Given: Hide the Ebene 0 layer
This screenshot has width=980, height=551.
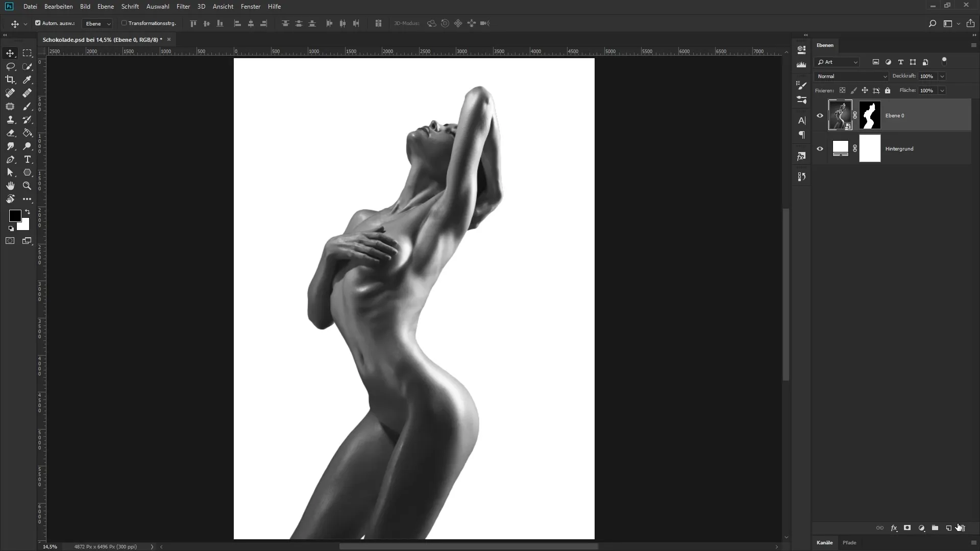Looking at the screenshot, I should (820, 115).
